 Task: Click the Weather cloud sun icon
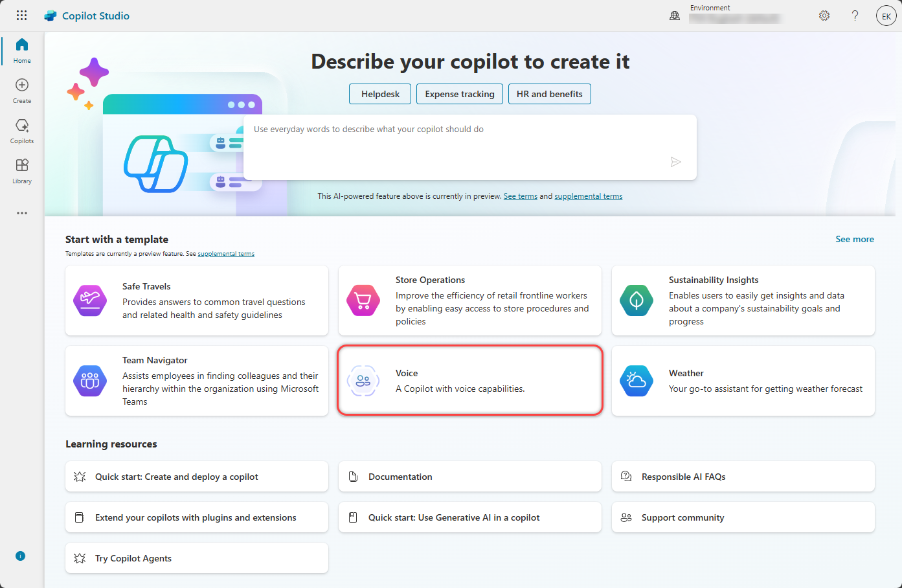(637, 381)
